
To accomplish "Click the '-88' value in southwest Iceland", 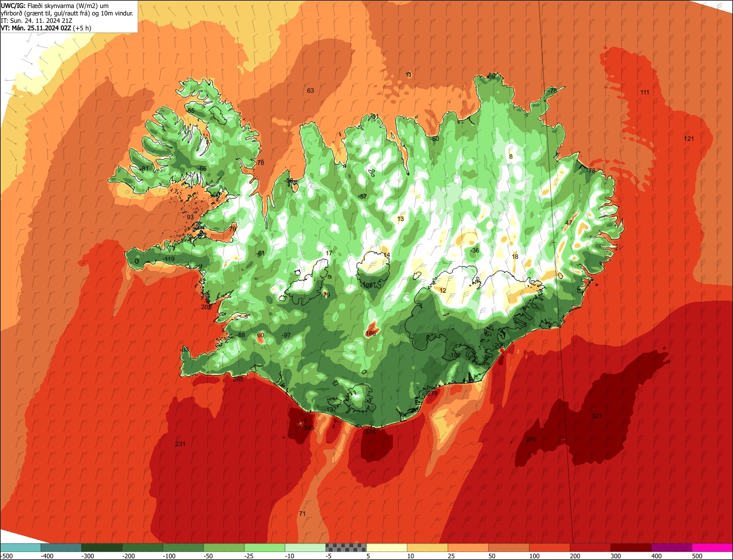I will (241, 335).
